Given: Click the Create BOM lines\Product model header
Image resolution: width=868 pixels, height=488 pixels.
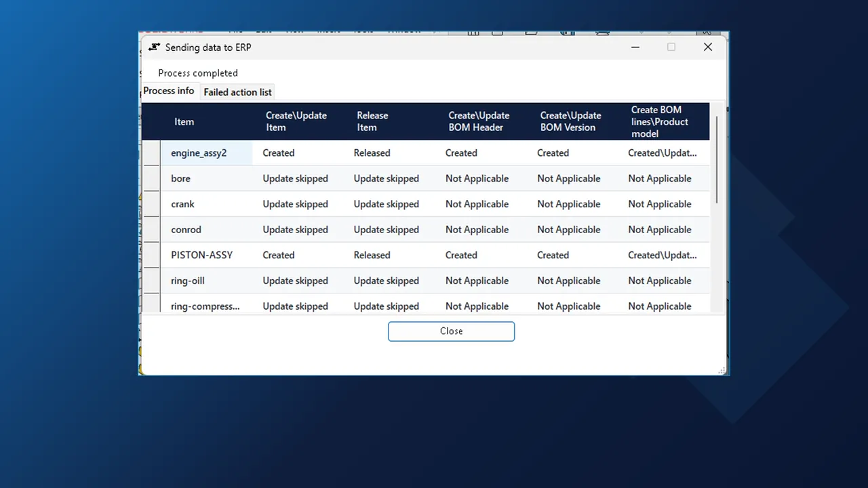Looking at the screenshot, I should coord(664,122).
